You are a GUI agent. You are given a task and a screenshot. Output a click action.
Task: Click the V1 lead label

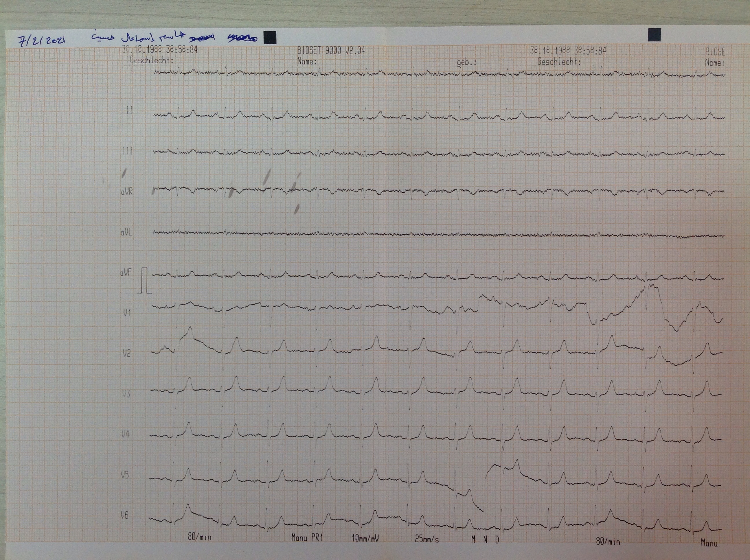(x=127, y=313)
